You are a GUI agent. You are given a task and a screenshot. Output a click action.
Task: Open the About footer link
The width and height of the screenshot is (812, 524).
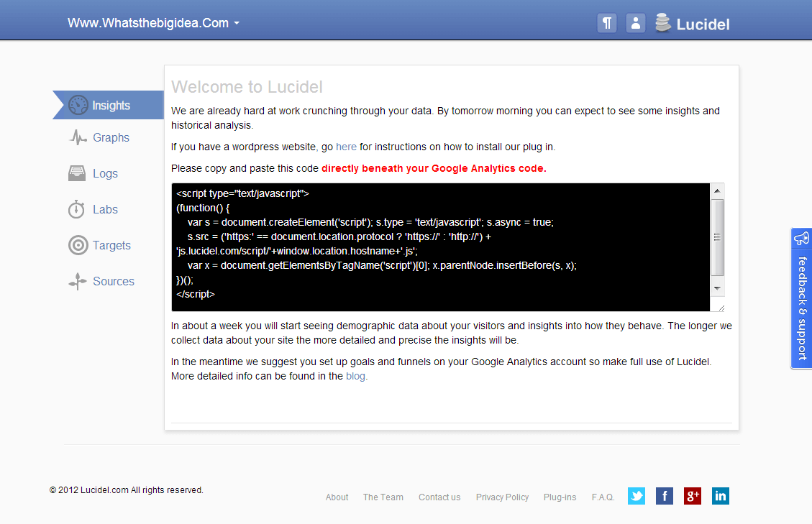tap(337, 497)
